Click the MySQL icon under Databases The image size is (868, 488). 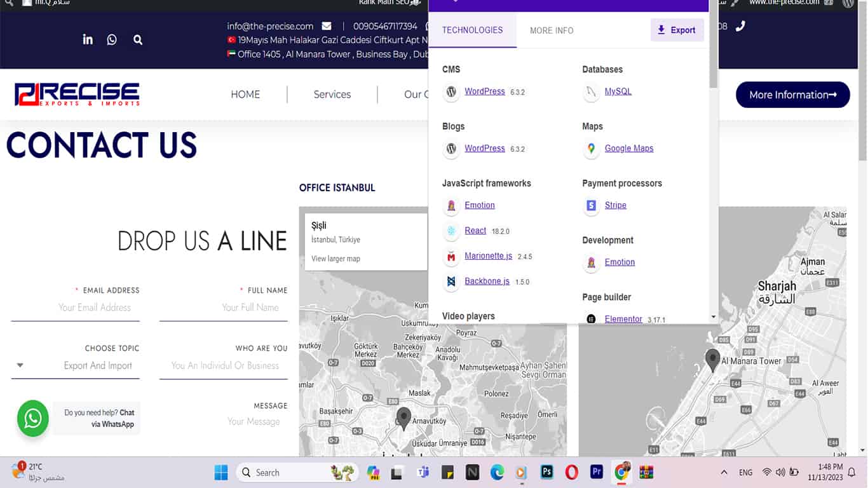591,91
